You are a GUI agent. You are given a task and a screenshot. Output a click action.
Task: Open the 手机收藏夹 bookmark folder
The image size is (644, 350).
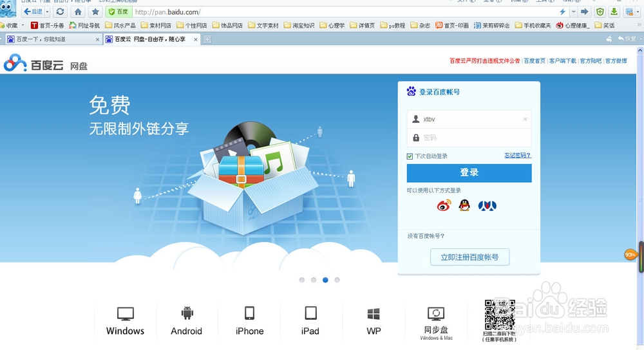533,26
